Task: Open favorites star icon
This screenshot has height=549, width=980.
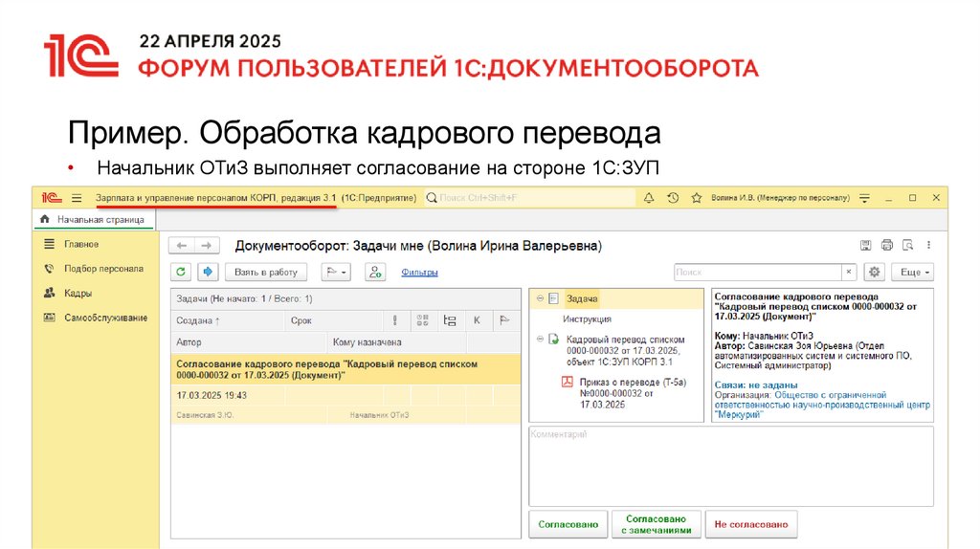Action: [697, 198]
